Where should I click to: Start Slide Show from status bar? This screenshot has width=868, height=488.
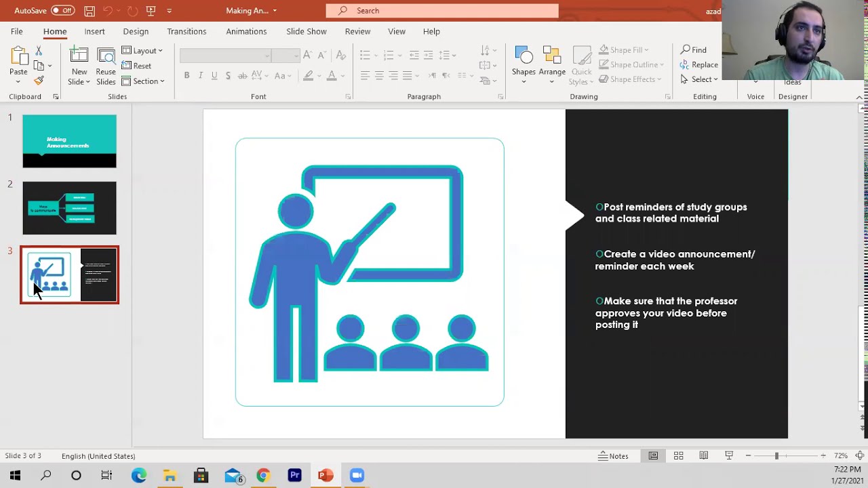point(729,456)
